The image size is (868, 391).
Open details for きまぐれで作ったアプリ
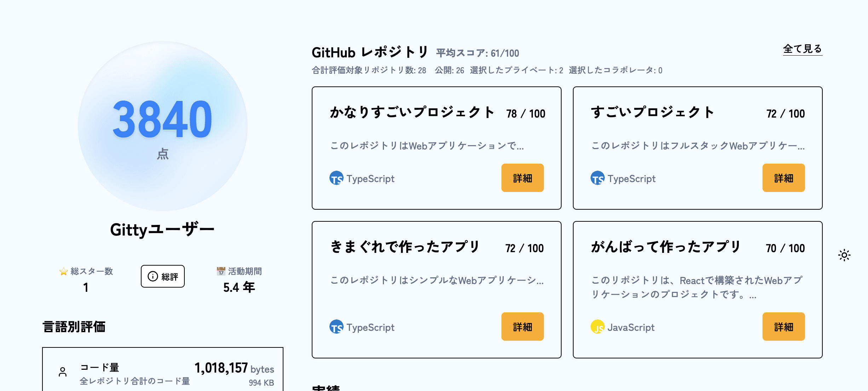(522, 327)
